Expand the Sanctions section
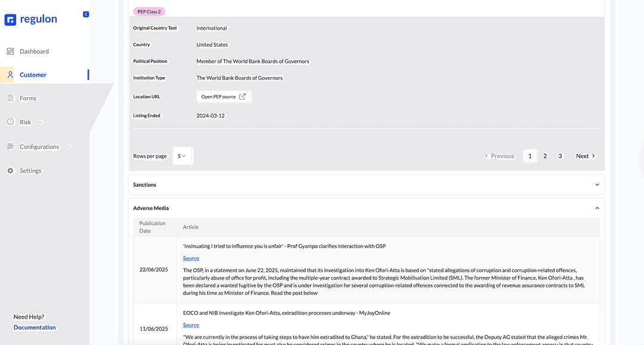 click(597, 185)
